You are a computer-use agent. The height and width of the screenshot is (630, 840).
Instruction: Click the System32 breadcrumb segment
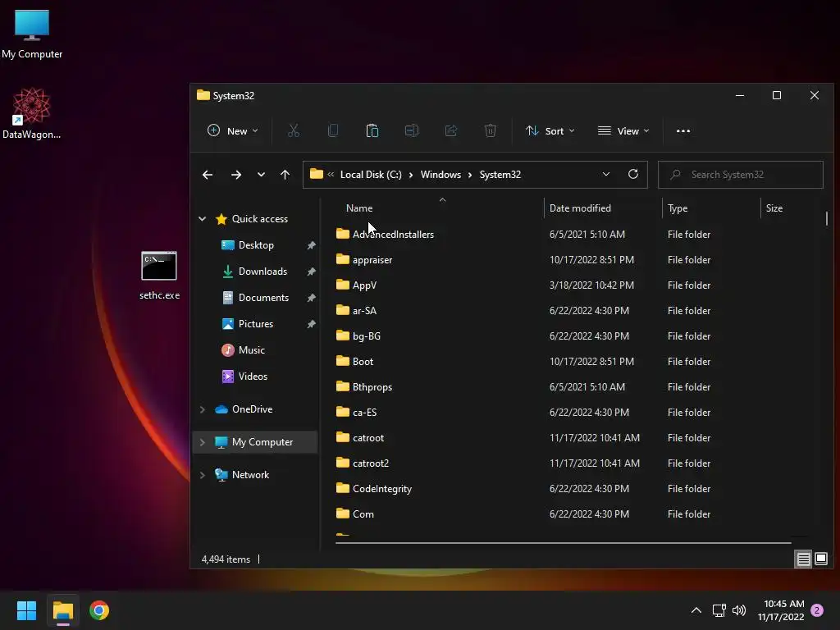[x=500, y=175]
